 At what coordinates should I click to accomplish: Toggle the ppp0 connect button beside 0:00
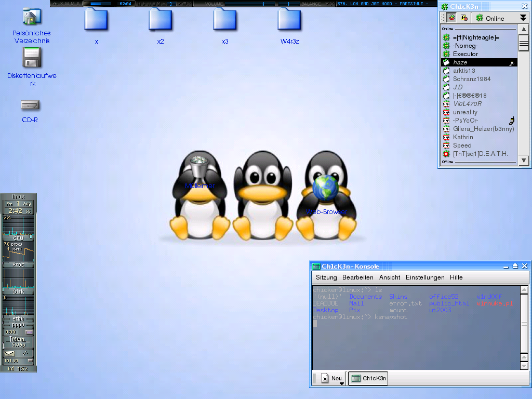pos(29,332)
